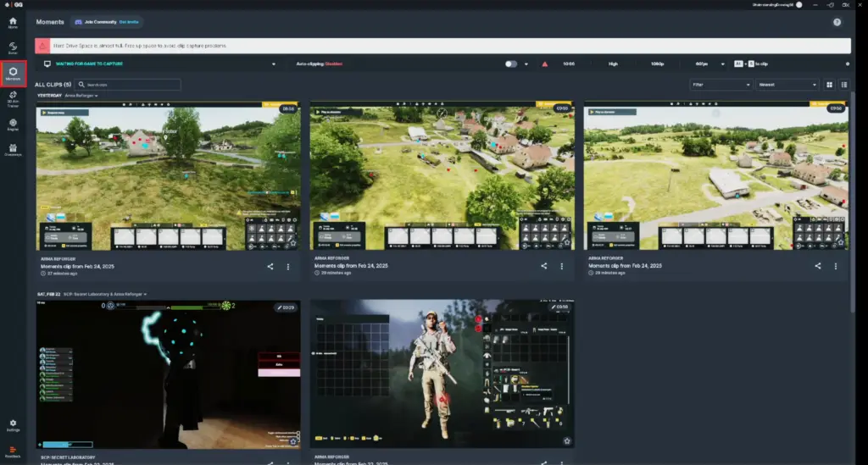Screen dimensions: 868x465
Task: Open the Sonar section in sidebar
Action: [13, 48]
